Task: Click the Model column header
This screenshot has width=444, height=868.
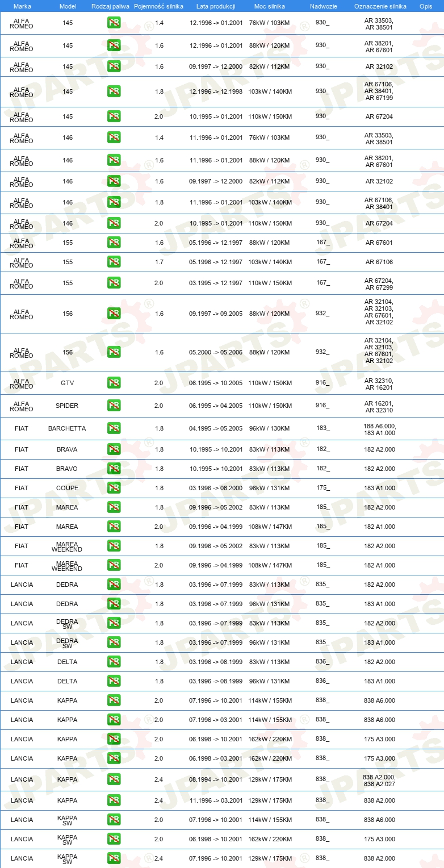Action: pos(68,6)
